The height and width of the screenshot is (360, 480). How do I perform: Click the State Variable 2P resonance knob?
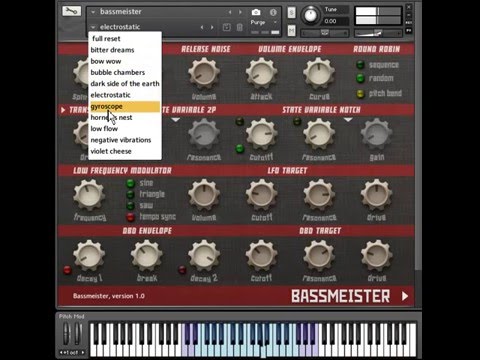pyautogui.click(x=204, y=134)
